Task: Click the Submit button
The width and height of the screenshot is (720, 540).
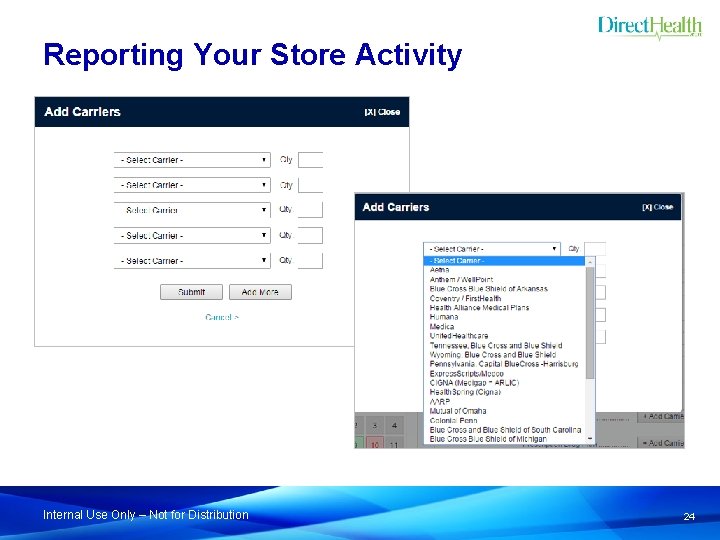Action: point(191,292)
